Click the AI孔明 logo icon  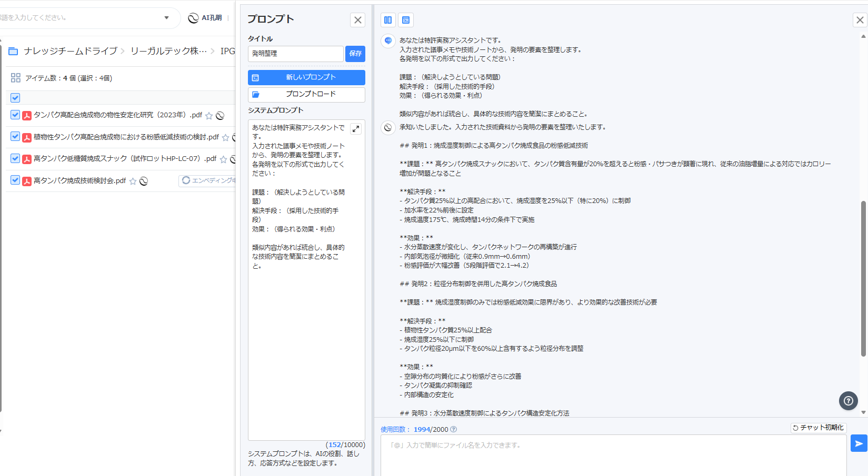194,18
